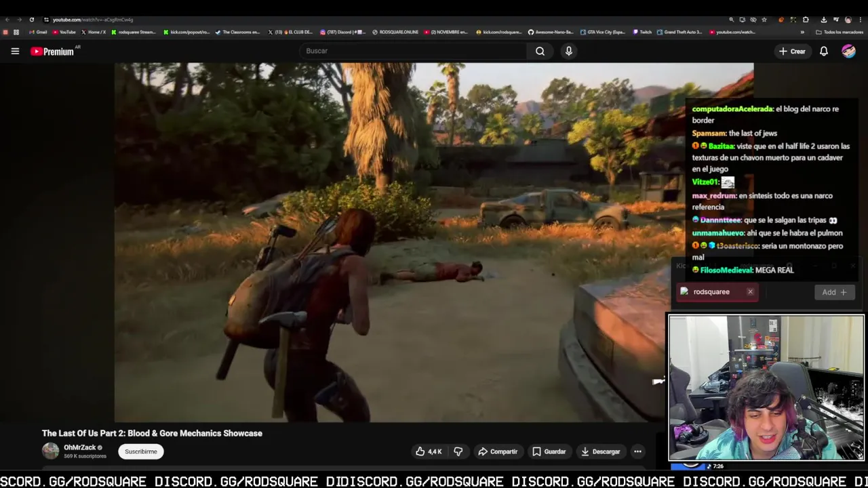Click the 569 K suscriptores text
Viewport: 868px width, 488px height.
(x=85, y=456)
